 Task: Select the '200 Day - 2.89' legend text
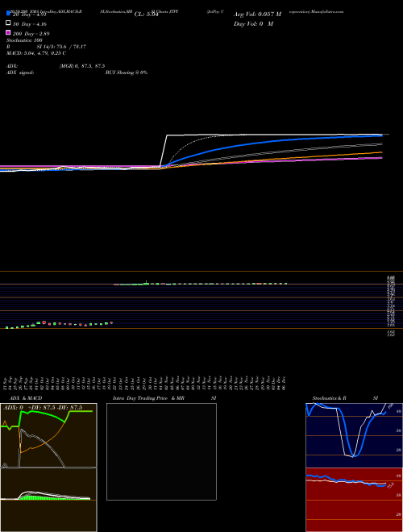point(31,34)
